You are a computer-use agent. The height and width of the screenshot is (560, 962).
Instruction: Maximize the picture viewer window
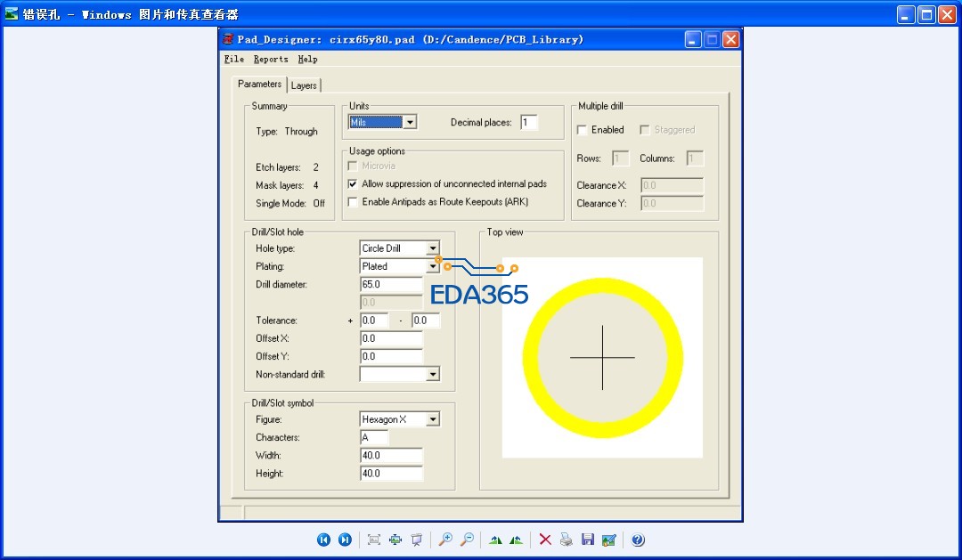click(x=926, y=14)
